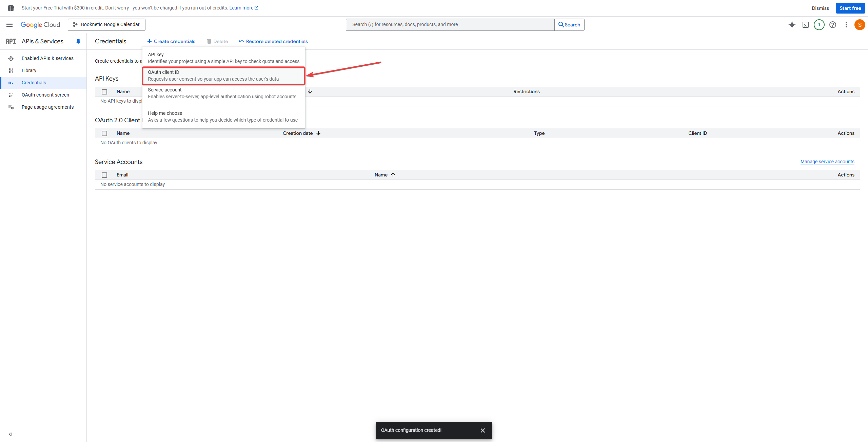Click 'No OAuth clients to display' text

129,143
